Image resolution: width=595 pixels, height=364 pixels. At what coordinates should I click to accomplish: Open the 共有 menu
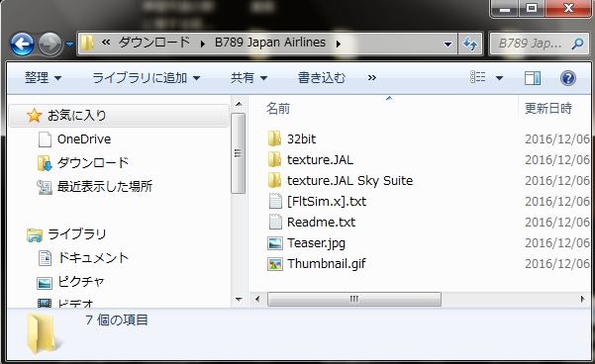(x=248, y=78)
